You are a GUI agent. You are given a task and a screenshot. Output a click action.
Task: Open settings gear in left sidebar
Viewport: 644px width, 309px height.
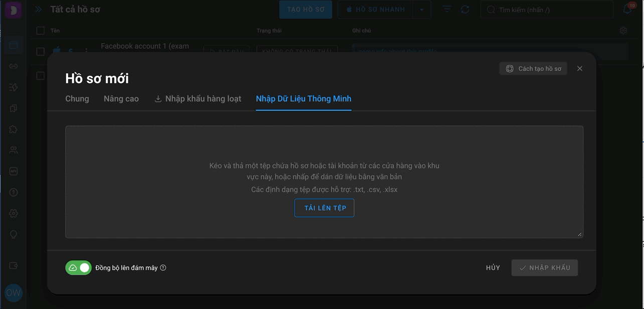point(14,213)
